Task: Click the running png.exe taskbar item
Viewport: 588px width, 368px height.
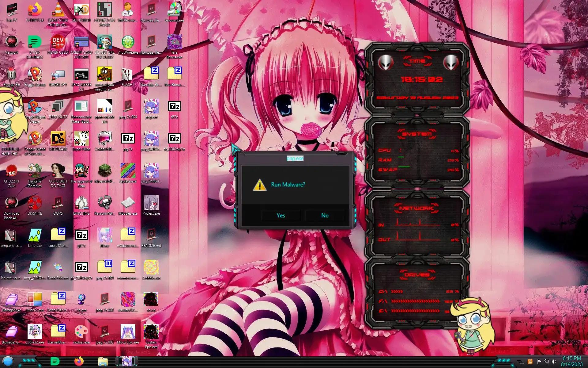Action: coord(126,361)
